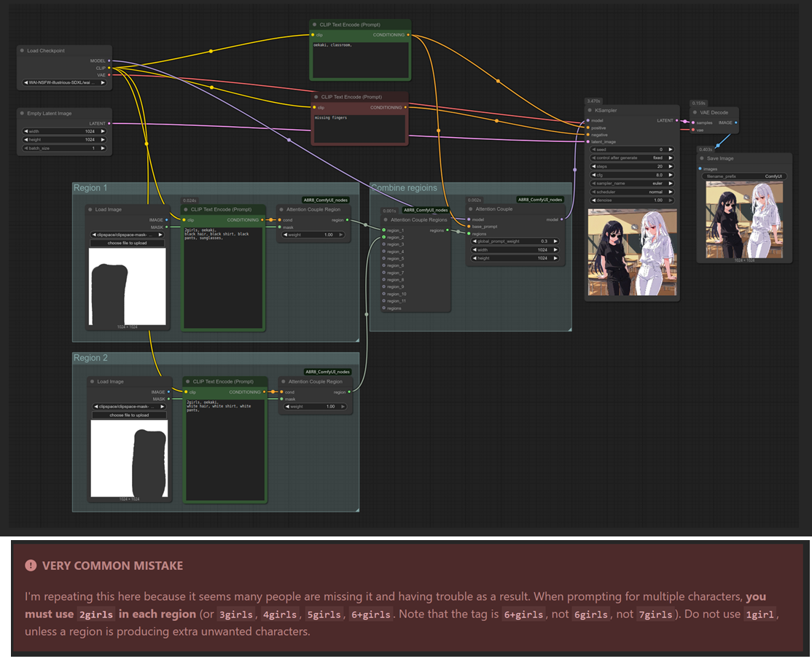Click the region_3 input socket
The height and width of the screenshot is (664, 812).
point(383,244)
